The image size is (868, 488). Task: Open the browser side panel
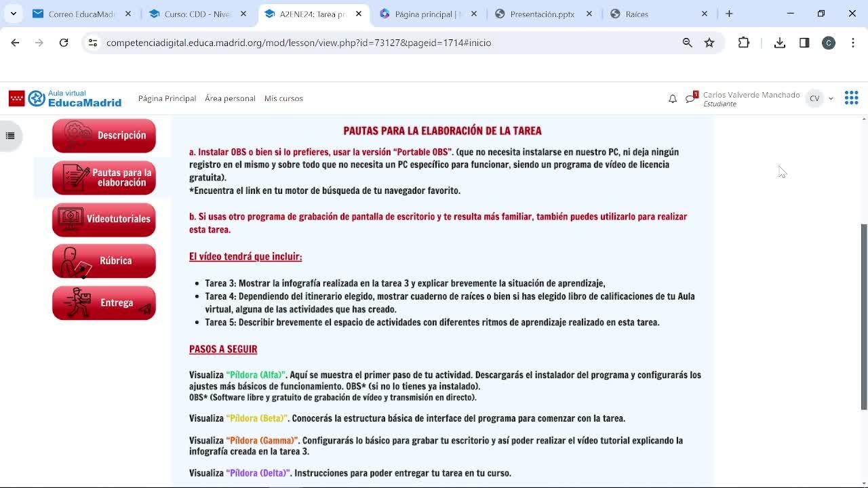804,43
